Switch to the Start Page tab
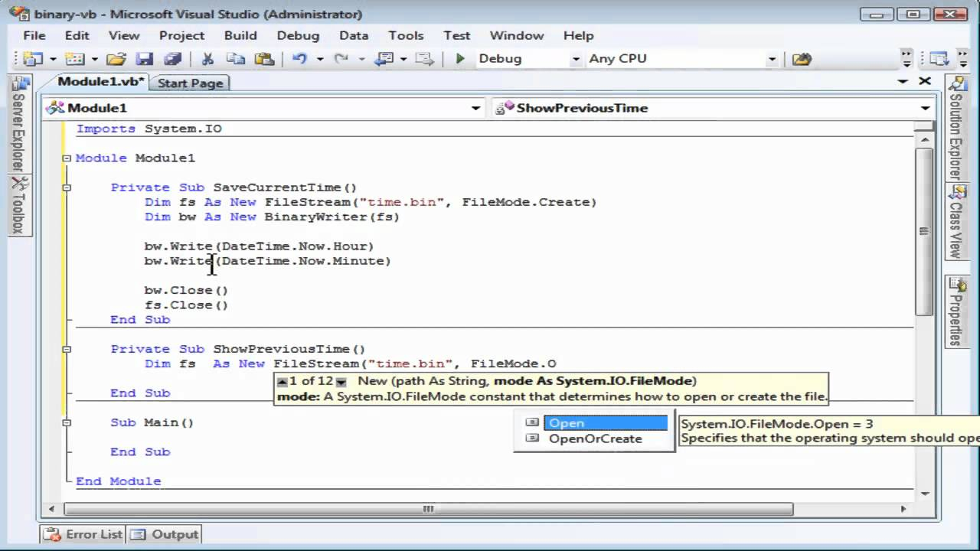Image resolution: width=980 pixels, height=551 pixels. point(190,83)
